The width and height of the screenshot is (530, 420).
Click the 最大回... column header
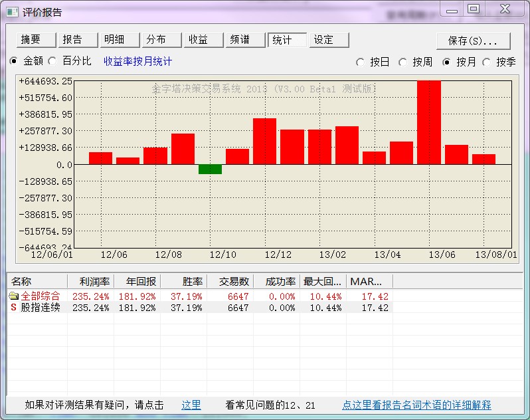click(x=323, y=282)
